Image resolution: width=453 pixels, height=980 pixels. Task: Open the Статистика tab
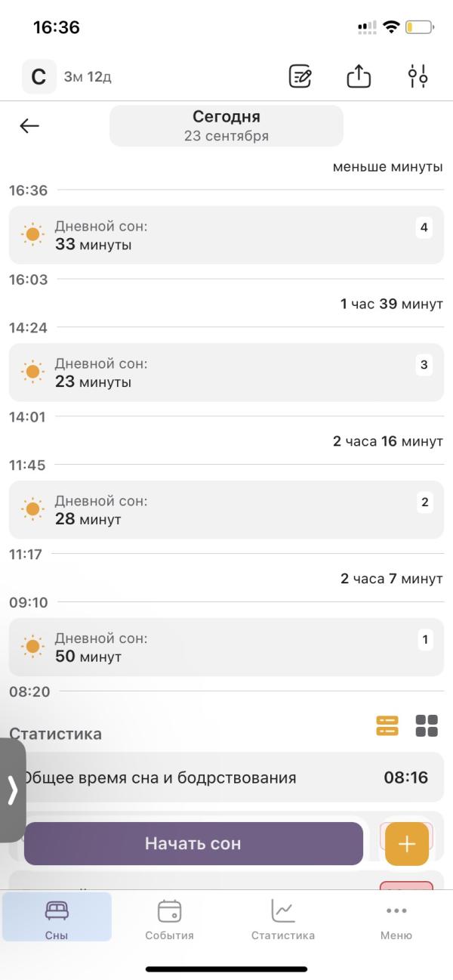click(283, 918)
